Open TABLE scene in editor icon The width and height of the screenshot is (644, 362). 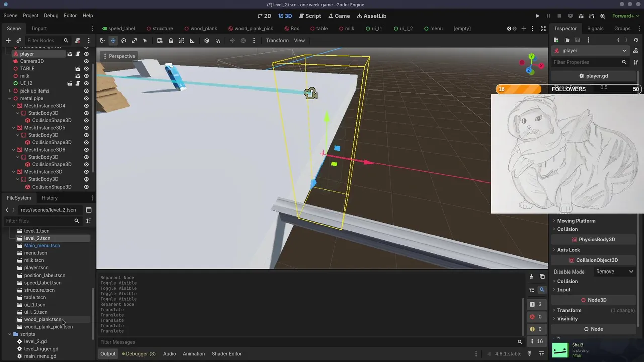pos(78,68)
